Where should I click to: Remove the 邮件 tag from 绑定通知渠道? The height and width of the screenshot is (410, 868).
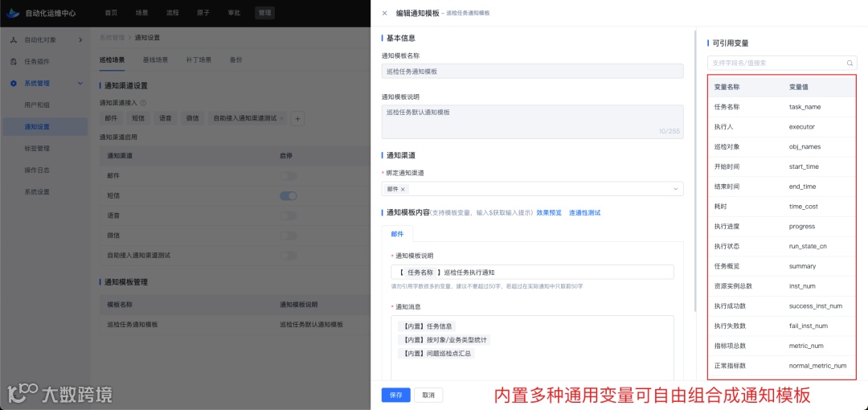pyautogui.click(x=403, y=189)
